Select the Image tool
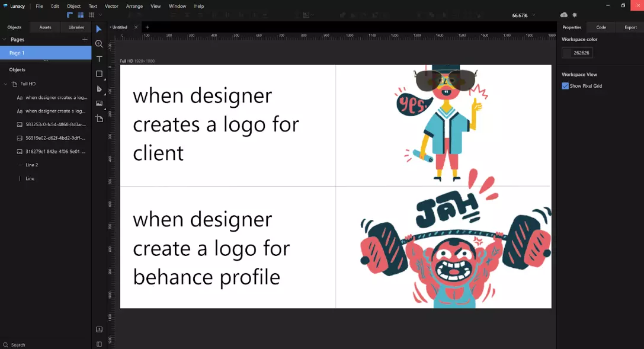The image size is (644, 349). pos(100,104)
